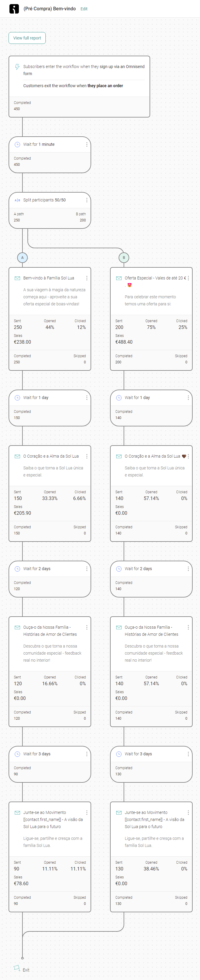Open the Split participants 50/50 options menu

tap(87, 200)
